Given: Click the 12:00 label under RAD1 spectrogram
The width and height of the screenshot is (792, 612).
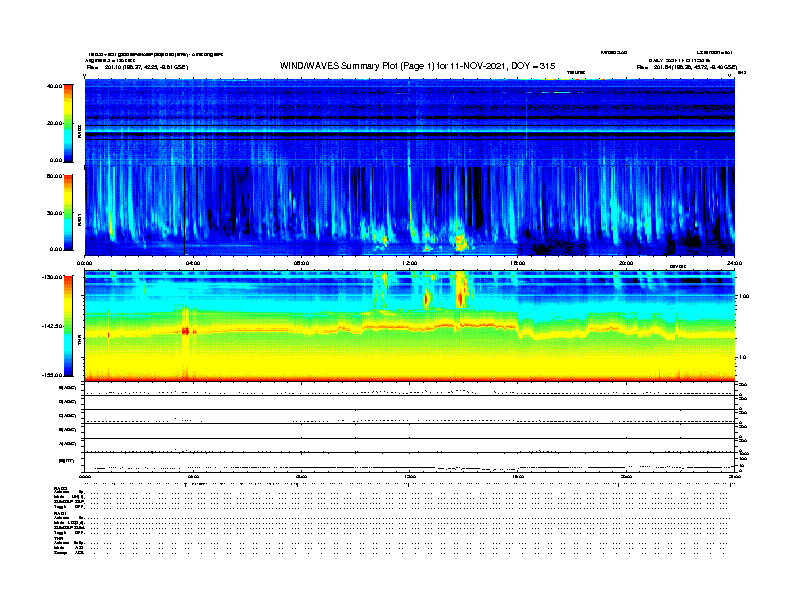Looking at the screenshot, I should (410, 263).
